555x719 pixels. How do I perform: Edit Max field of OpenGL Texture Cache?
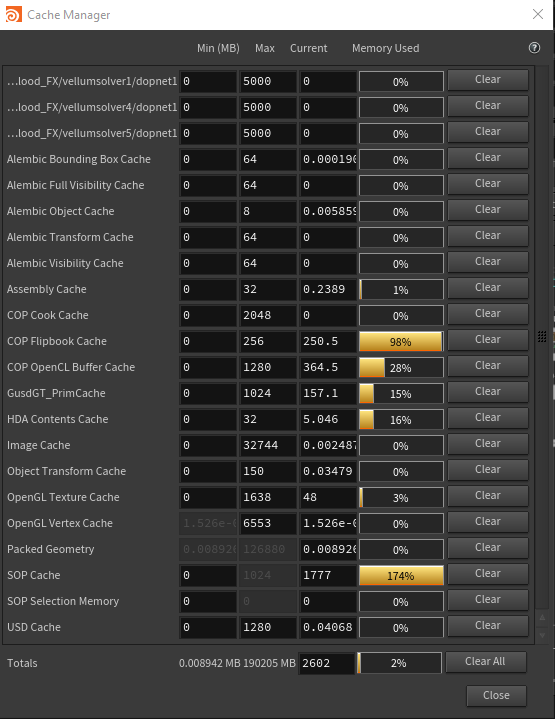click(x=268, y=497)
